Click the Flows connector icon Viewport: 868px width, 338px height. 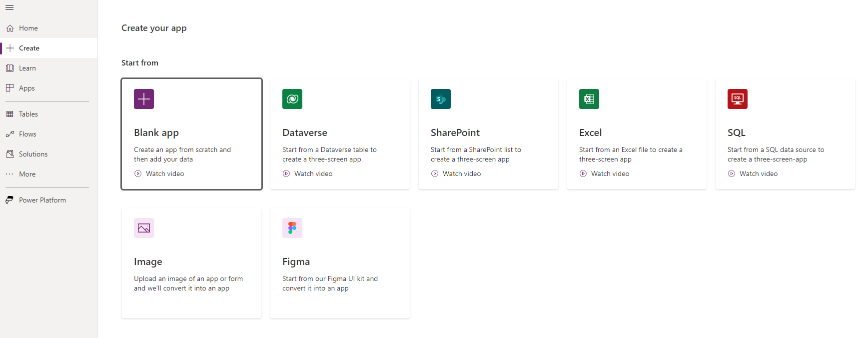[x=10, y=134]
